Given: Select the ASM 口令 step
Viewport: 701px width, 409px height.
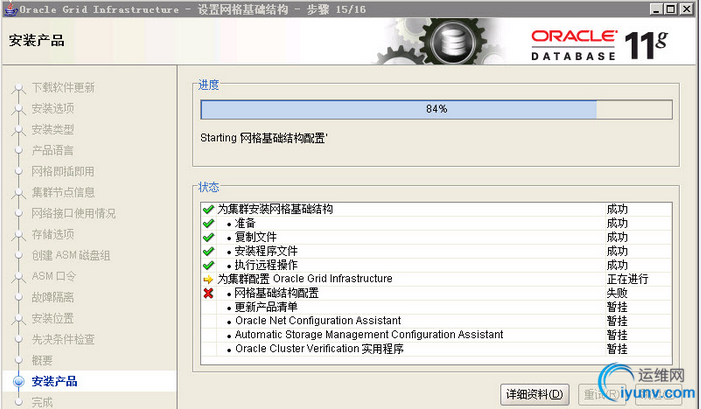Looking at the screenshot, I should pos(54,276).
